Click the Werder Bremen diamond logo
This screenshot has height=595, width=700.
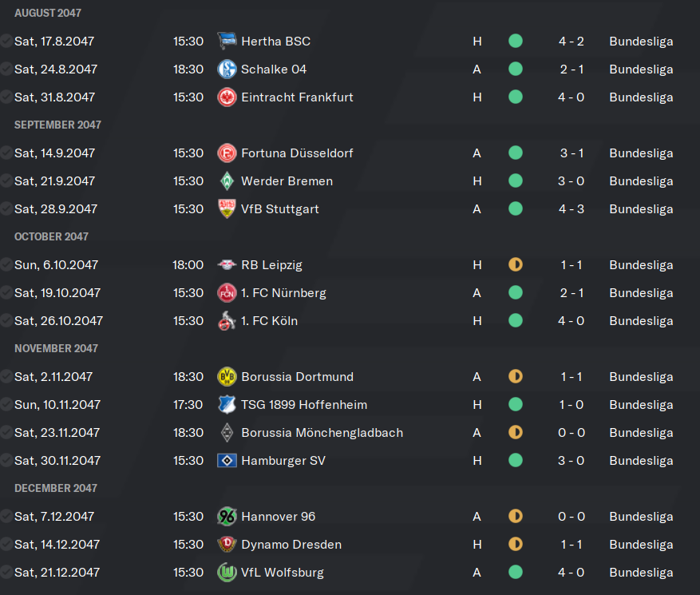click(x=227, y=181)
